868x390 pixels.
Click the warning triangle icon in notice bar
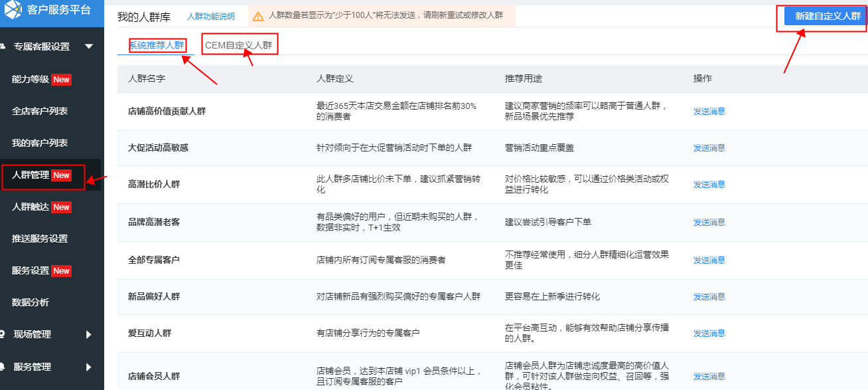click(258, 17)
